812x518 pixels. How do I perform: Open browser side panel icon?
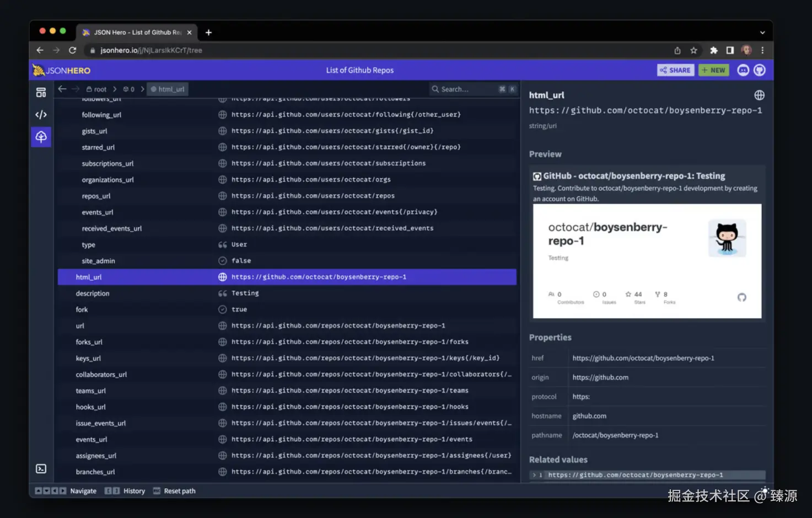[x=730, y=50]
